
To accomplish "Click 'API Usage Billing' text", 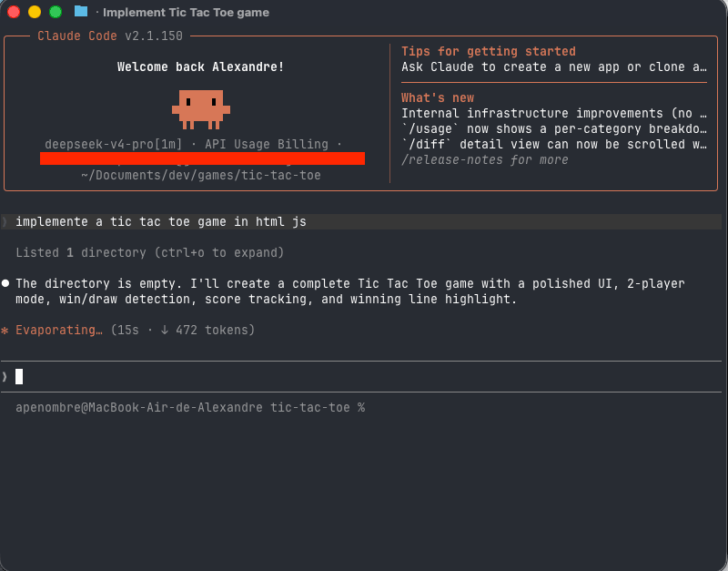I will coord(267,144).
